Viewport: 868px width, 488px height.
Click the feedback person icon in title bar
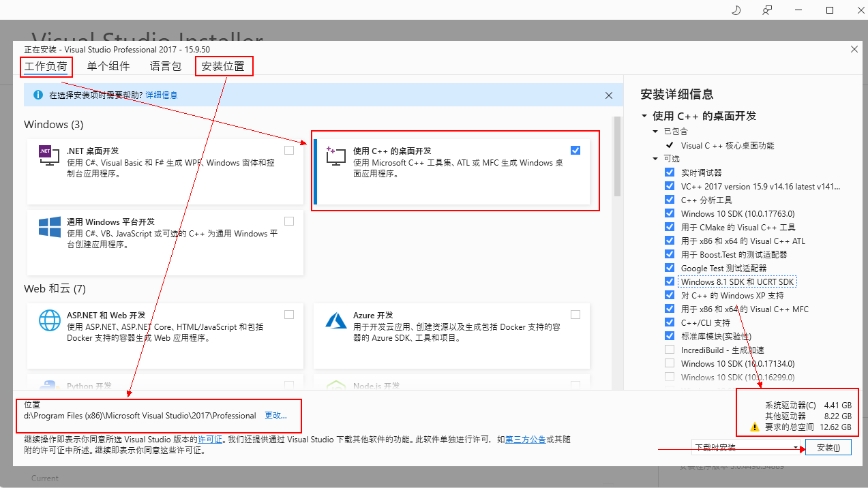coord(768,10)
